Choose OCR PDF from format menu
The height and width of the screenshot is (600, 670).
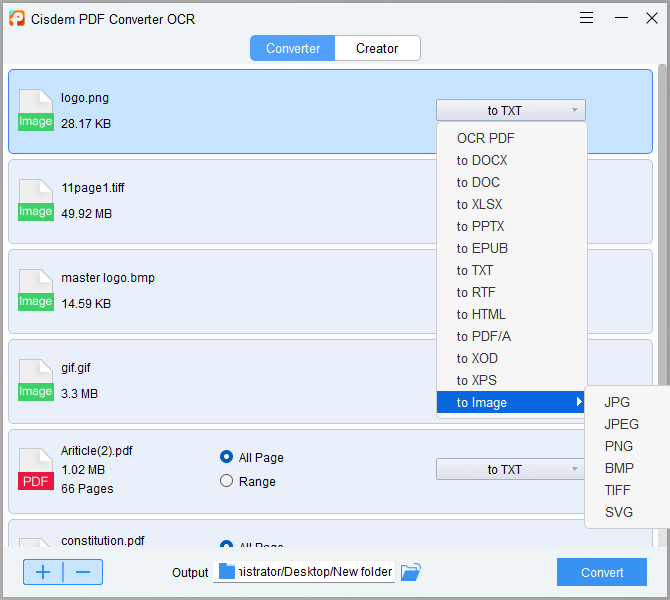511,138
